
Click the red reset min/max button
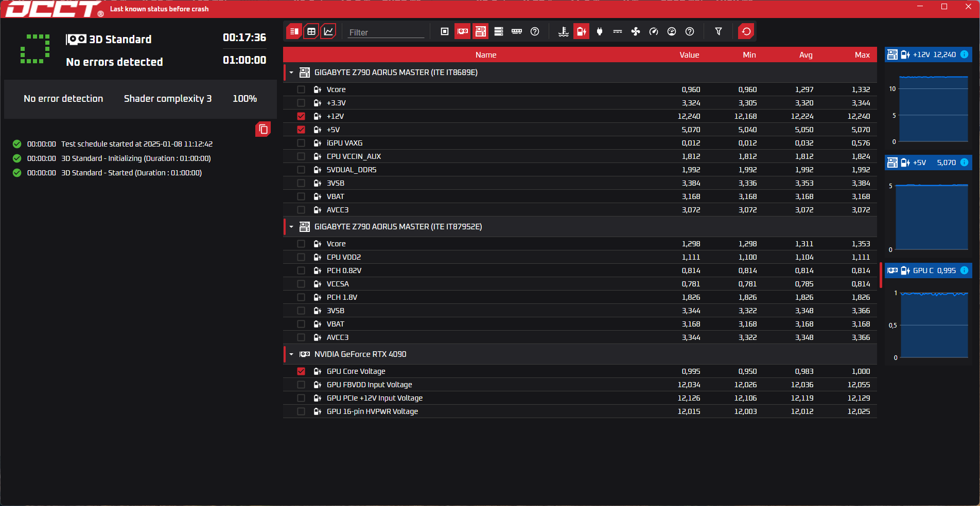coord(746,31)
